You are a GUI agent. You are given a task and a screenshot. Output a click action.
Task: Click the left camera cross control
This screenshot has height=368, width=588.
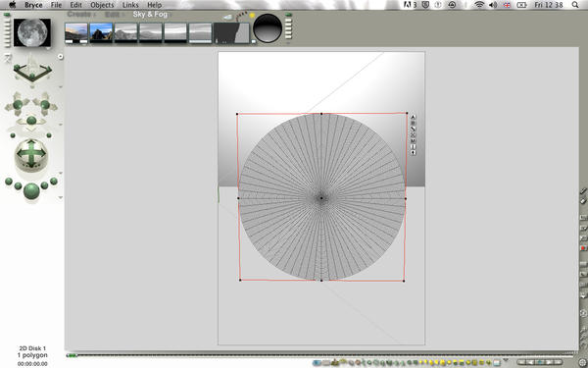(18, 104)
